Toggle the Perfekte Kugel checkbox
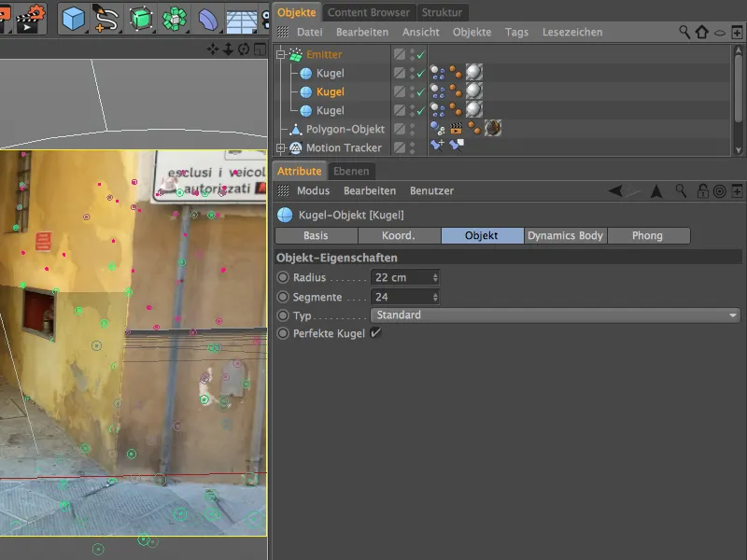 tap(375, 333)
